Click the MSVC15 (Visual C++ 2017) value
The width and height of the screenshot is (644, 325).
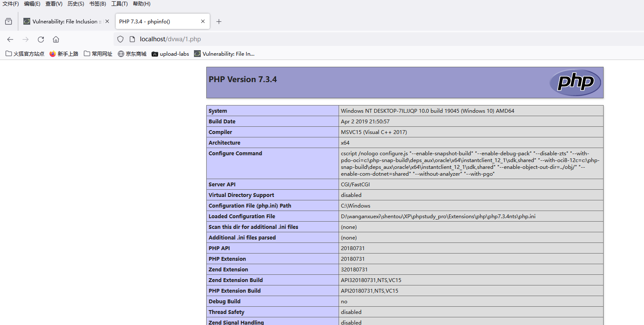point(374,132)
